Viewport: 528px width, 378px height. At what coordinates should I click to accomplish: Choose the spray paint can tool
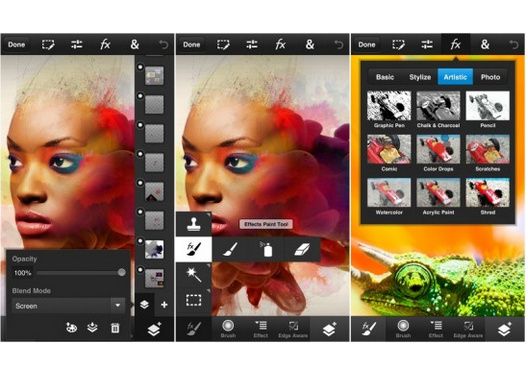tap(266, 249)
